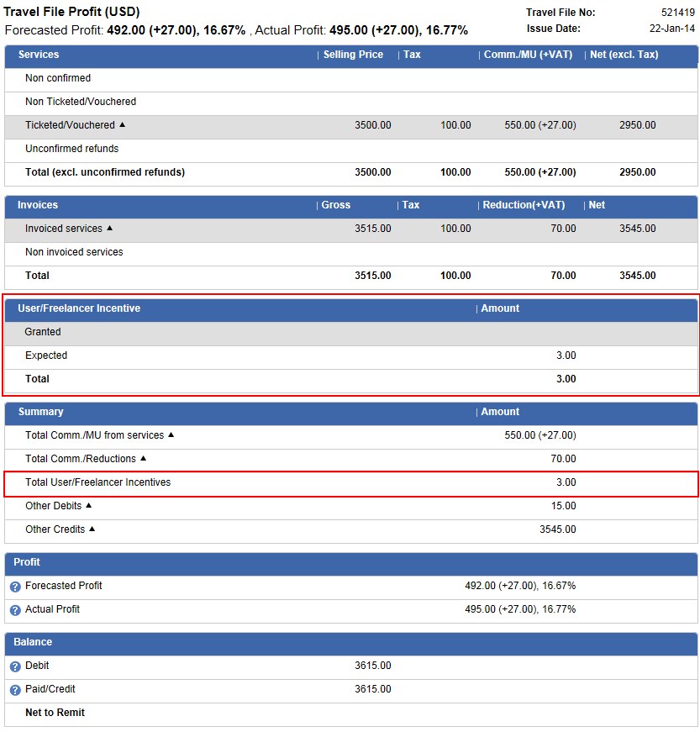Click Other Debits amount 15.00
The image size is (700, 732).
[x=563, y=506]
